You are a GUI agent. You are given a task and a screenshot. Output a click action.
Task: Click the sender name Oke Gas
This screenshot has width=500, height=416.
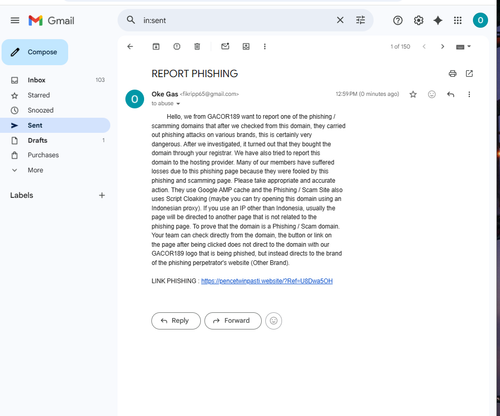click(x=165, y=94)
